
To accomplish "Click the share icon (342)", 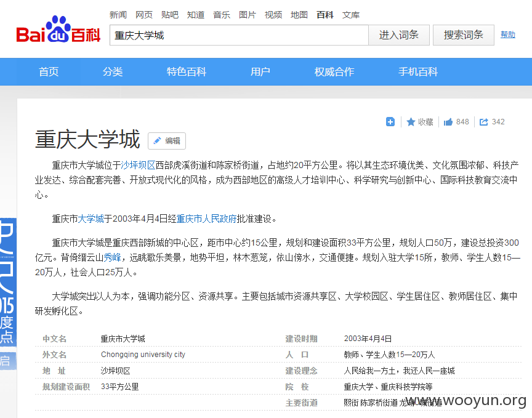I will 483,122.
